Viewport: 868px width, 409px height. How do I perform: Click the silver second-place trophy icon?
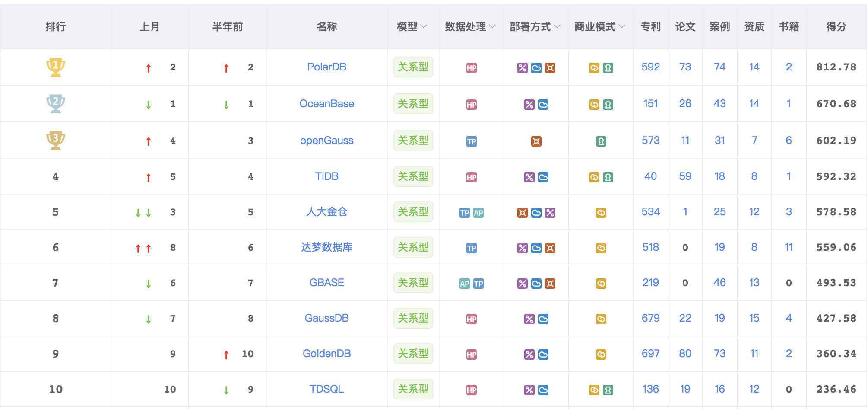click(x=55, y=104)
